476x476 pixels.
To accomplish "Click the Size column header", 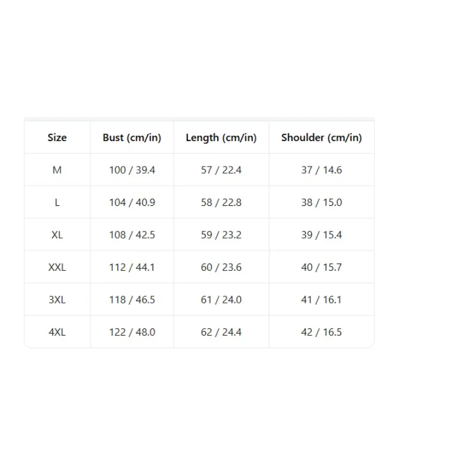I will 57,137.
